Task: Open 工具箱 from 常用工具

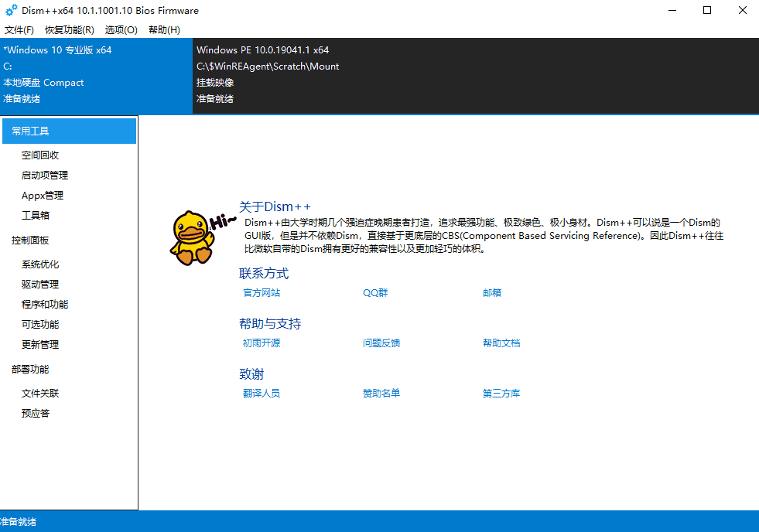Action: 35,215
